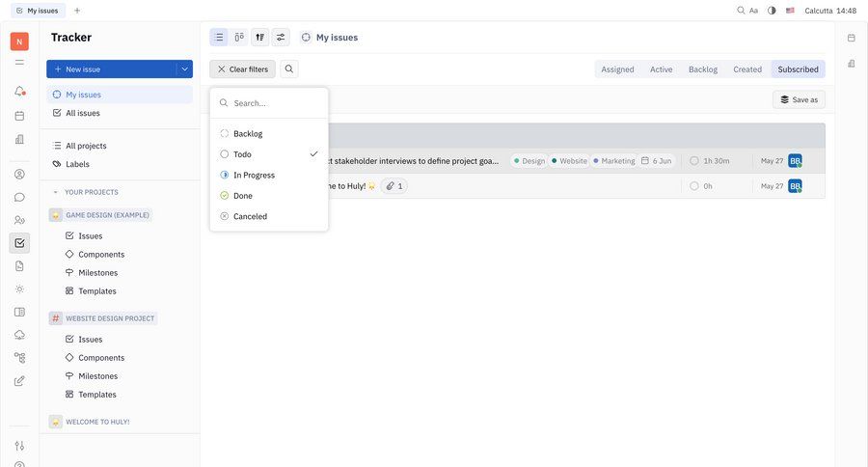Viewport: 868px width, 467px height.
Task: Open notifications inbox icon in sidebar
Action: click(x=19, y=91)
